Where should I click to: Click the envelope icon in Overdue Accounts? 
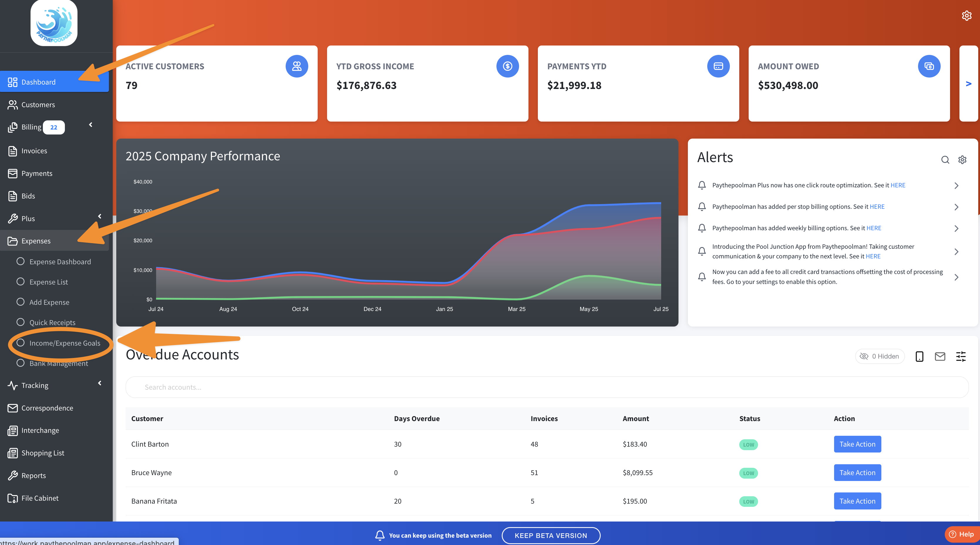[940, 356]
